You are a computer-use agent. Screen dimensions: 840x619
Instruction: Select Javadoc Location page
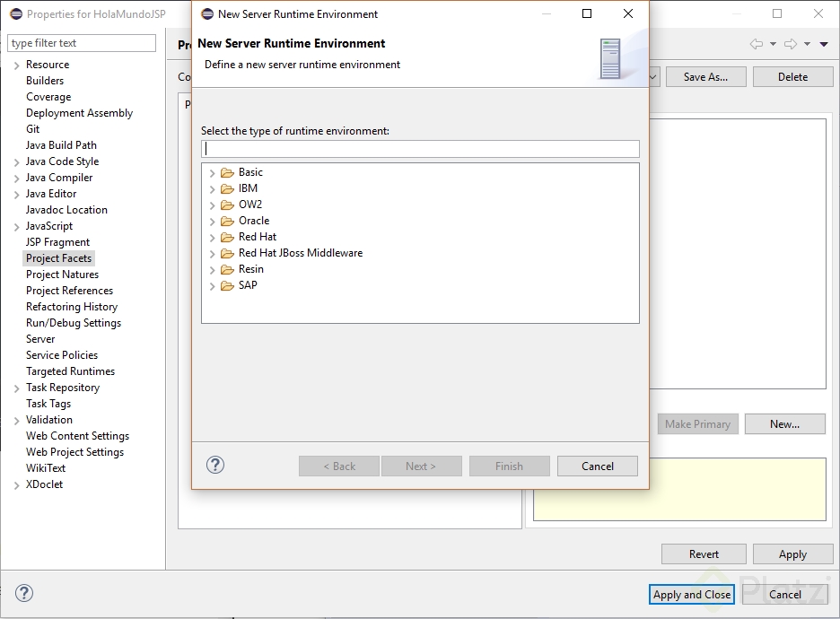66,210
